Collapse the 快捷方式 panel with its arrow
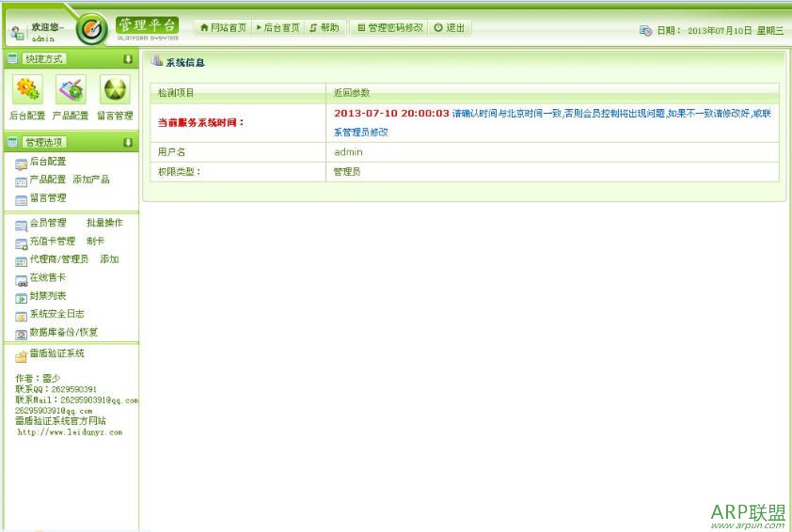The image size is (792, 532). click(x=127, y=59)
